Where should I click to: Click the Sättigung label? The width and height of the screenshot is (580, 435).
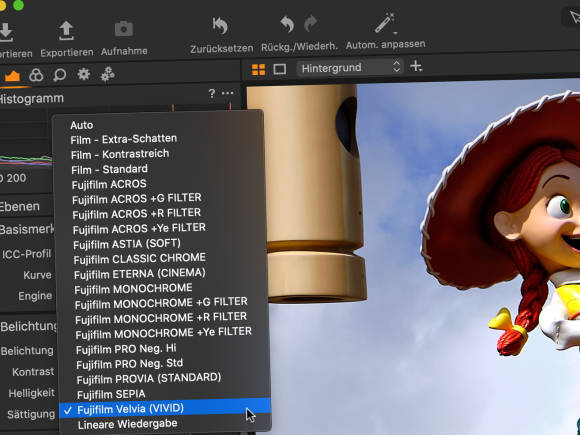[31, 414]
